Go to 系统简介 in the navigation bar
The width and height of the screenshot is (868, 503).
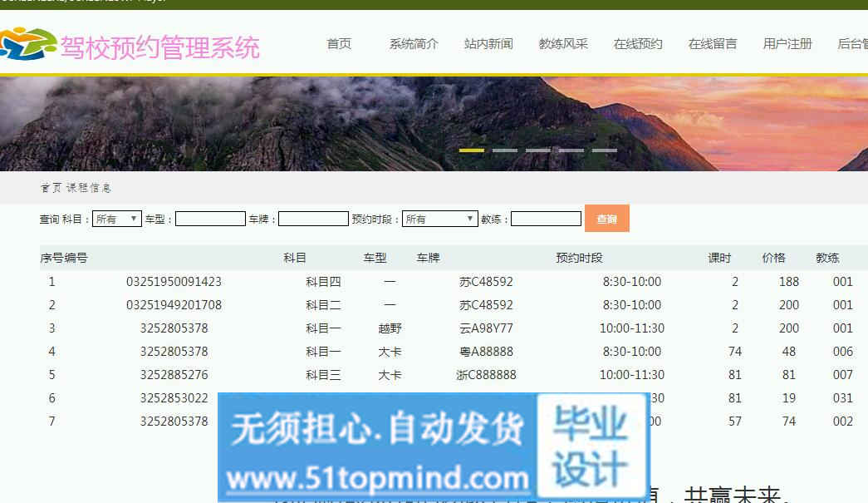(414, 44)
